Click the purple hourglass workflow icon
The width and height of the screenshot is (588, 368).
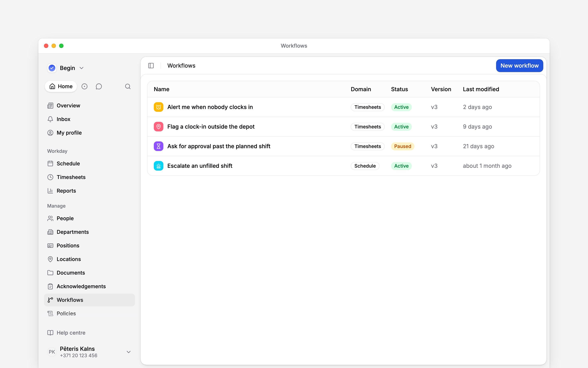point(158,146)
